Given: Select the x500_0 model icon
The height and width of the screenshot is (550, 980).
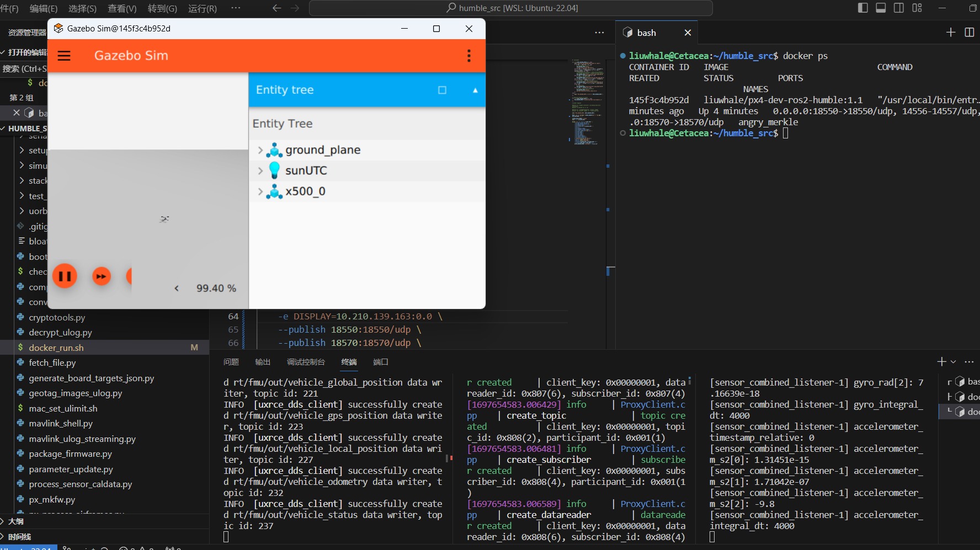Looking at the screenshot, I should pyautogui.click(x=274, y=191).
